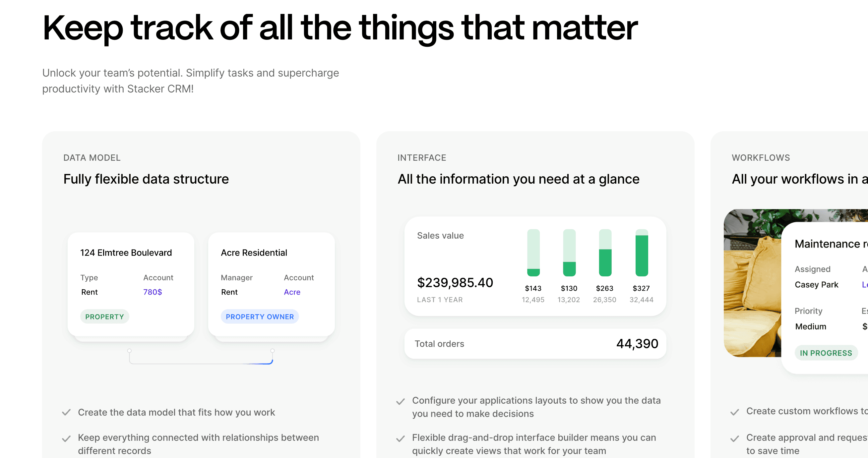Click the $327 sales bar

tap(642, 253)
